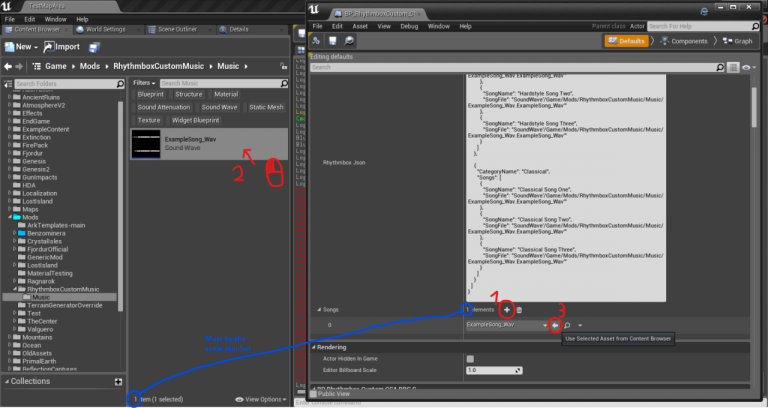Click the details panel vertical scrollbar
The width and height of the screenshot is (768, 408).
[754, 108]
